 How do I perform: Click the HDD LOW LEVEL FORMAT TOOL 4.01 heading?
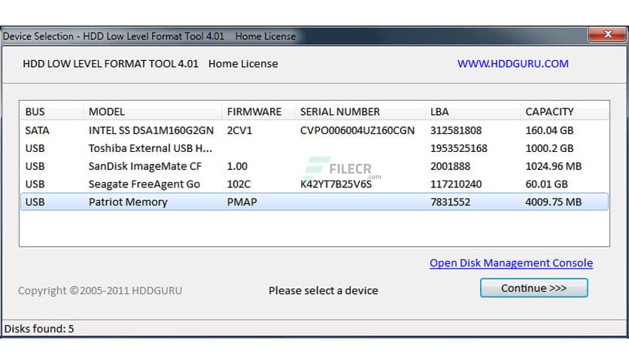pos(111,64)
